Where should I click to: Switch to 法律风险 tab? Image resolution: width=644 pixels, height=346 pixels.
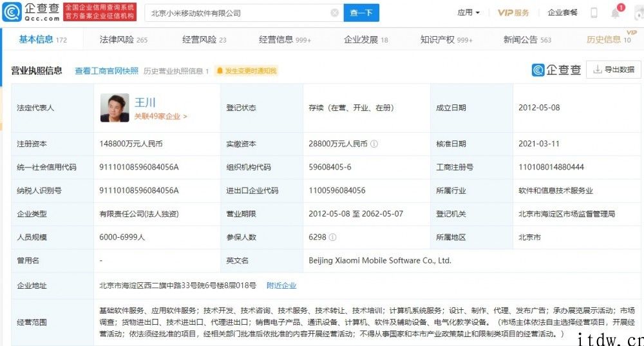point(123,39)
